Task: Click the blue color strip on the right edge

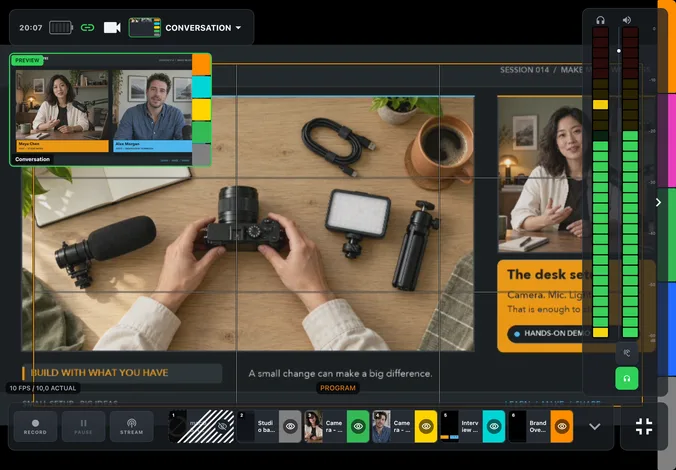Action: (x=667, y=329)
